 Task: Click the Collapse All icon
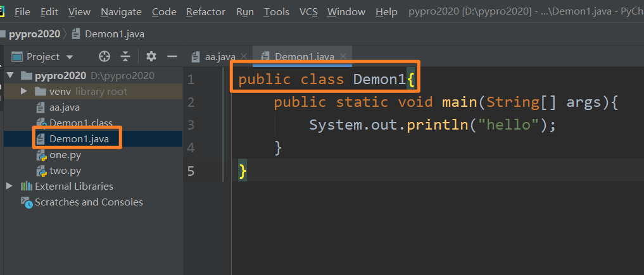(x=125, y=56)
